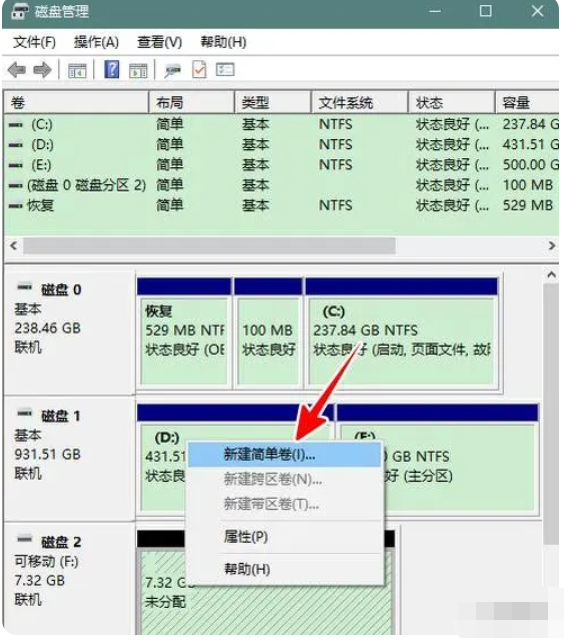
Task: Toggle the action pane toolbar icon
Action: [138, 70]
